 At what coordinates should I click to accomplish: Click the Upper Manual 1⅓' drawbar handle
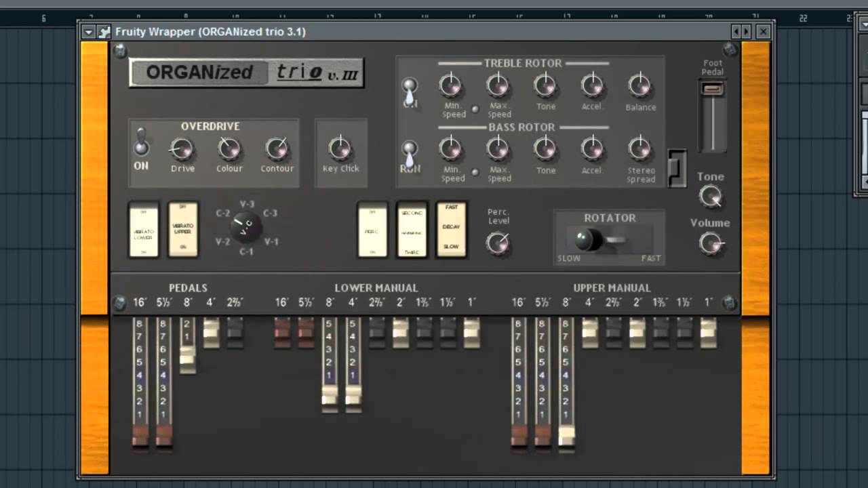click(685, 333)
